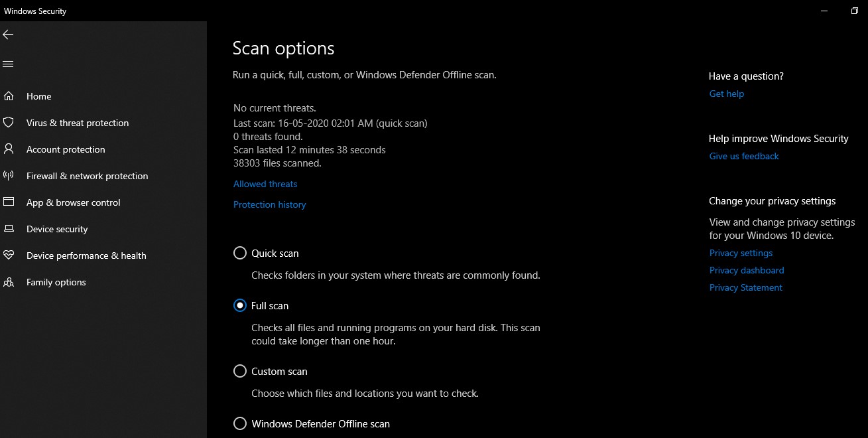This screenshot has width=868, height=438.
Task: Click the Firewall & network protection icon
Action: coord(9,176)
